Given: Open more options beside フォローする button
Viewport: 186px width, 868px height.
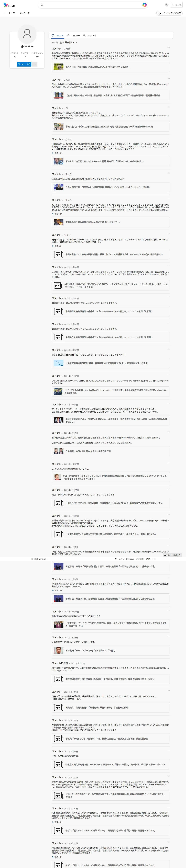Looking at the screenshot, I should click(x=34, y=64).
